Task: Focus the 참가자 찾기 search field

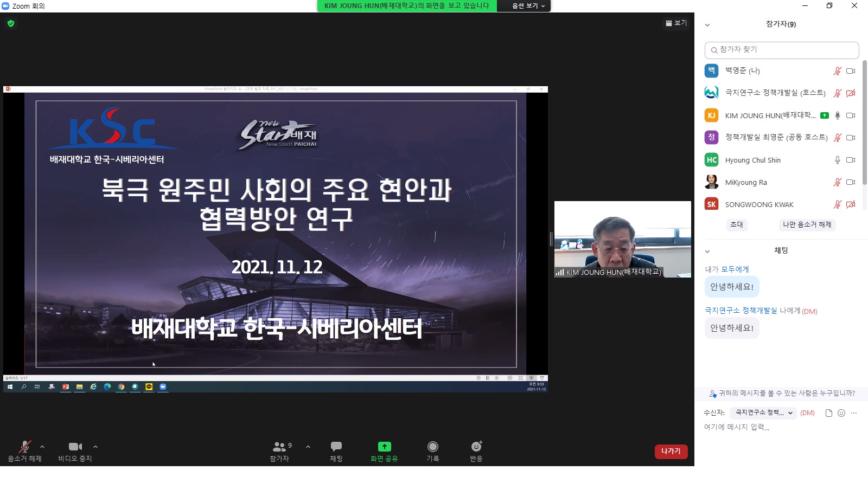Action: (x=782, y=50)
